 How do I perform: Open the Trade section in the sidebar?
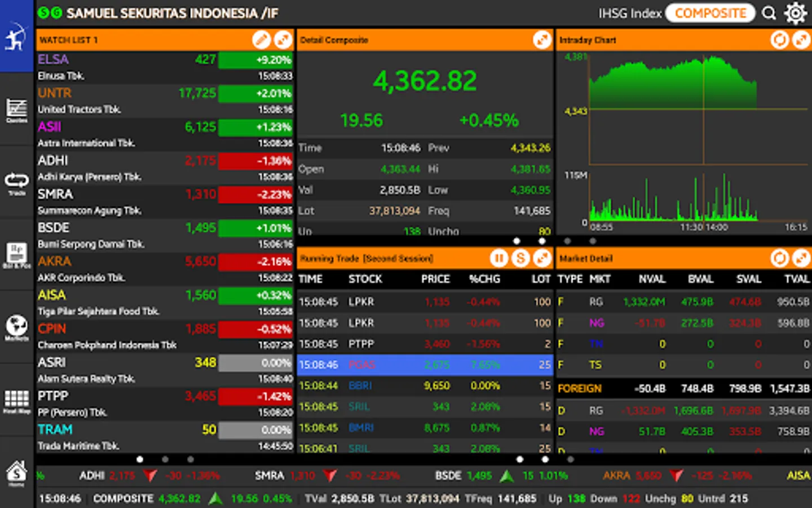16,183
